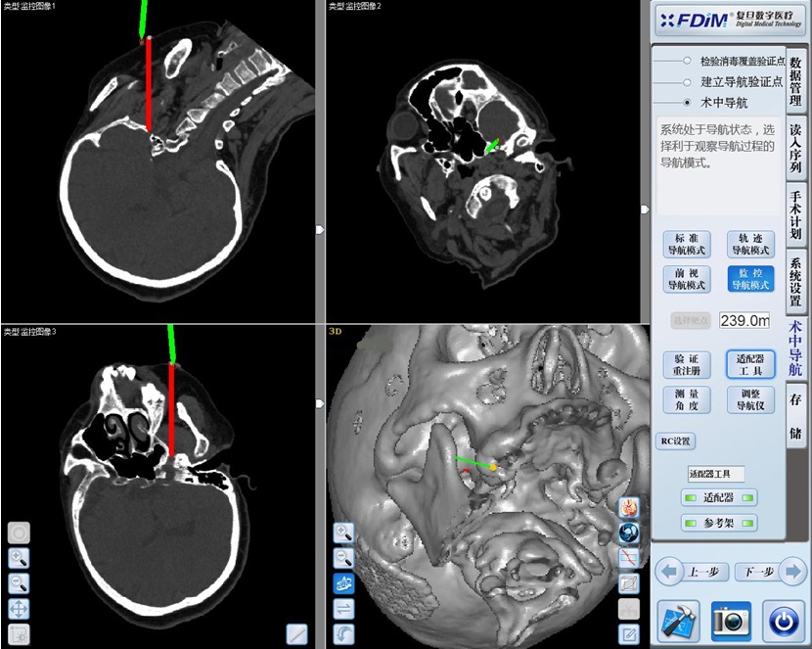The width and height of the screenshot is (812, 649).
Task: Click zoom out icon in 3D view
Action: 343,558
